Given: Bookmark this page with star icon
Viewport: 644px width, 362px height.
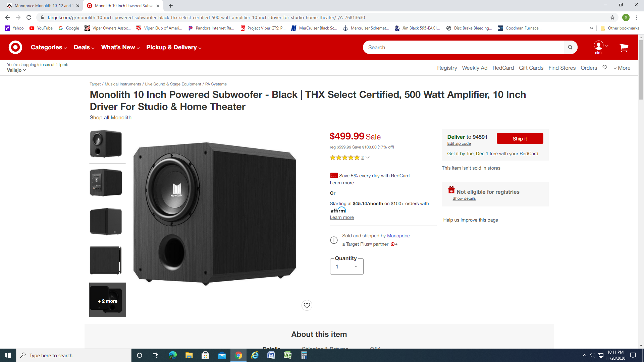Looking at the screenshot, I should pos(612,17).
